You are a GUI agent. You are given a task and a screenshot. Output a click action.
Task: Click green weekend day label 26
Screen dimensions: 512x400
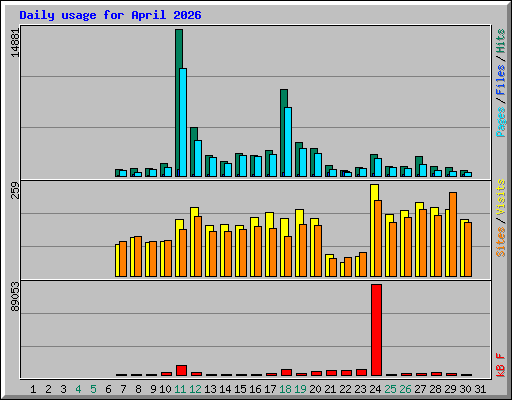tap(405, 389)
